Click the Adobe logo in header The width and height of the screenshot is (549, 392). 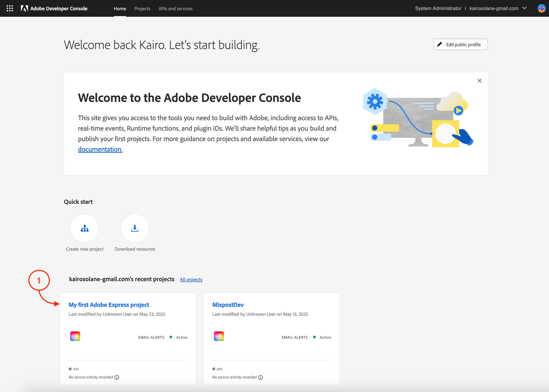[24, 8]
